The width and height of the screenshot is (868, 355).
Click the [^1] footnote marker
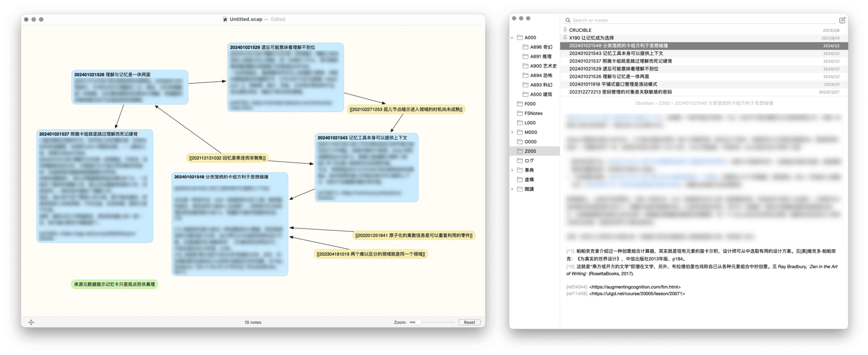point(570,251)
